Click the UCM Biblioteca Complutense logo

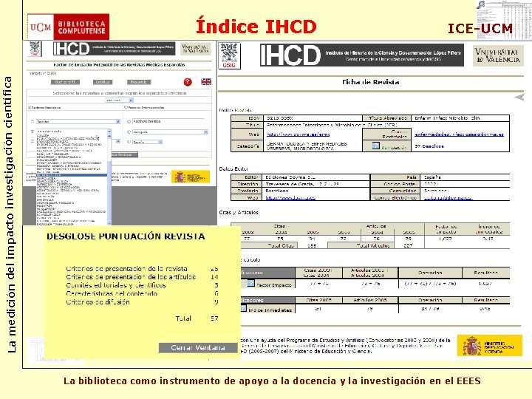pos(68,27)
